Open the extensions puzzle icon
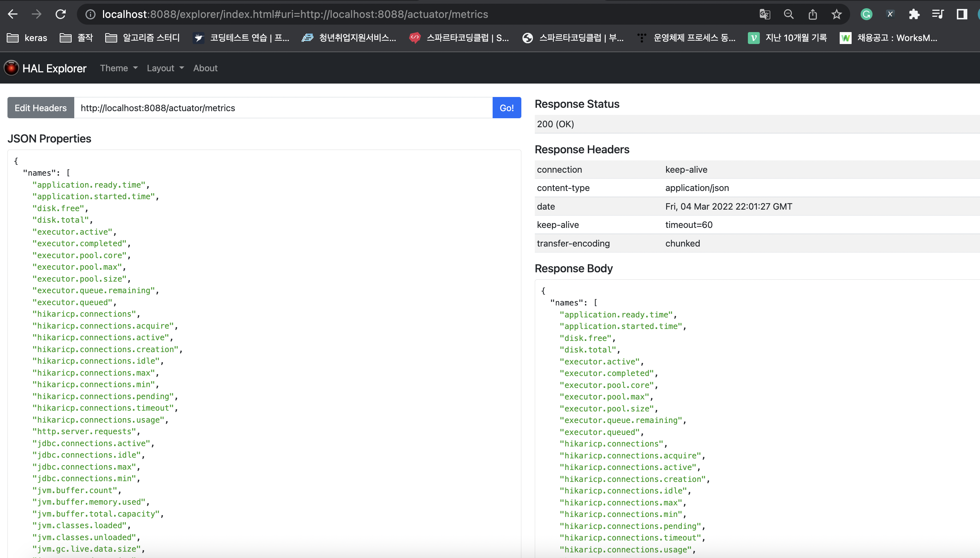Image resolution: width=980 pixels, height=558 pixels. (x=914, y=14)
